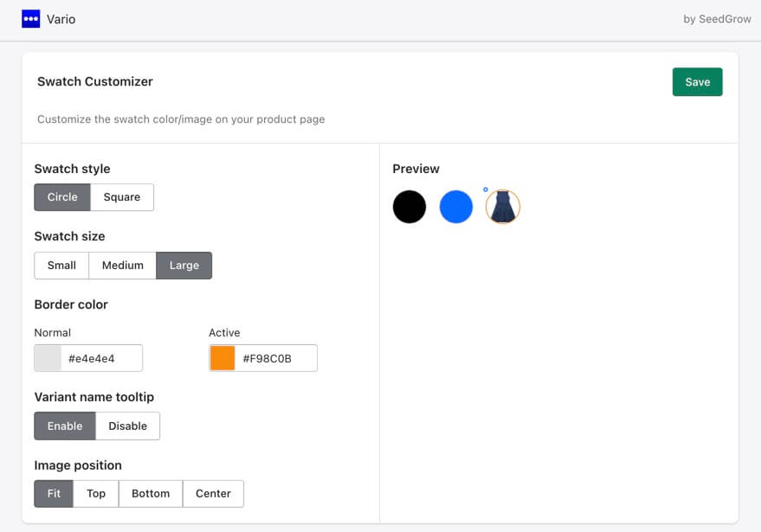761x532 pixels.
Task: Set swatch style to Circle
Action: (62, 197)
